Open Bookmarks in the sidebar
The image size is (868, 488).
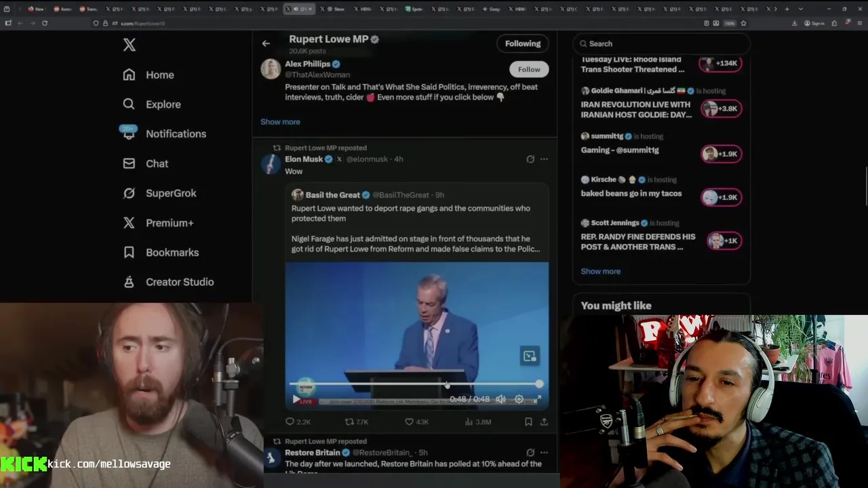pos(161,252)
